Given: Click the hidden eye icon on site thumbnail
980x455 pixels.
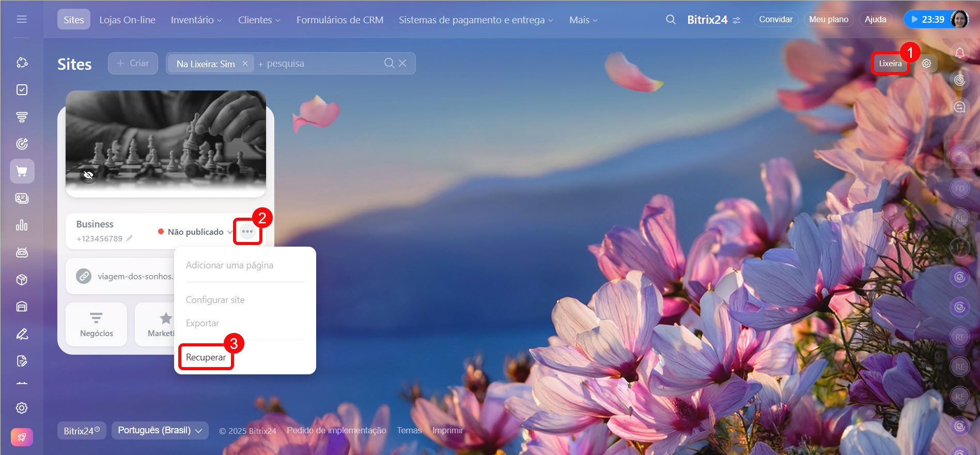Looking at the screenshot, I should 88,175.
